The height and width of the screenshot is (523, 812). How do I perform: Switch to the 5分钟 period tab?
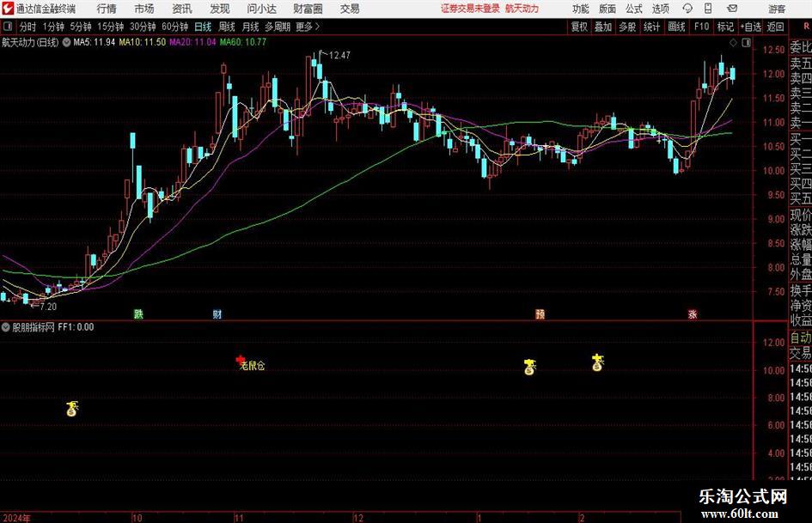81,27
